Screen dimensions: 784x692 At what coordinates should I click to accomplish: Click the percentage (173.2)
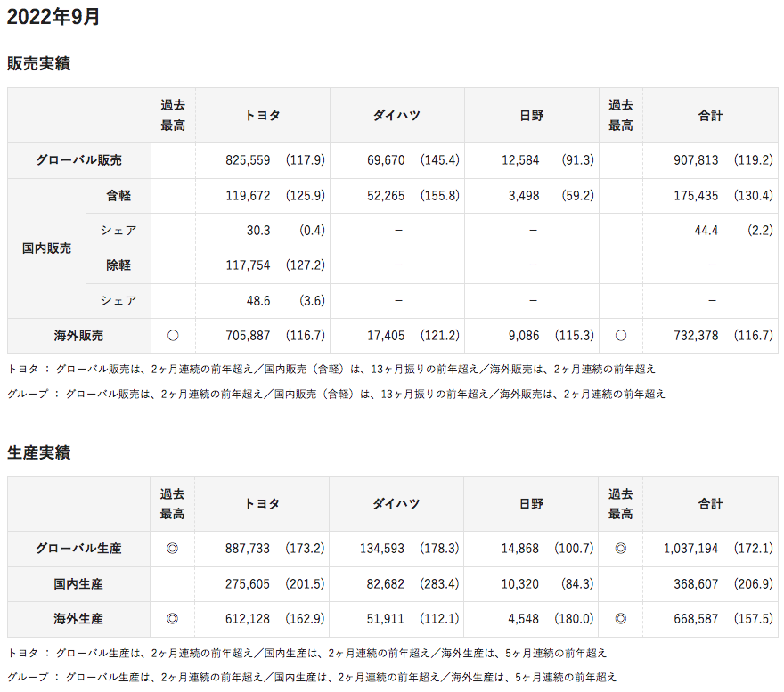305,549
